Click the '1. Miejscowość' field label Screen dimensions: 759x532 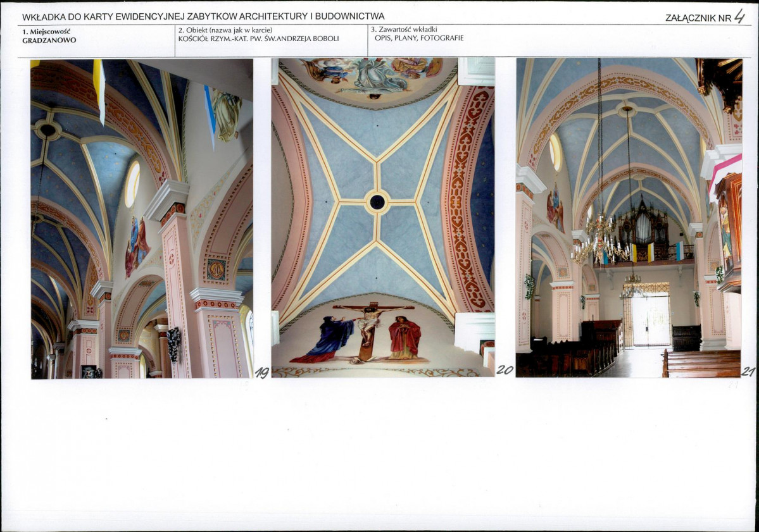tap(46, 30)
